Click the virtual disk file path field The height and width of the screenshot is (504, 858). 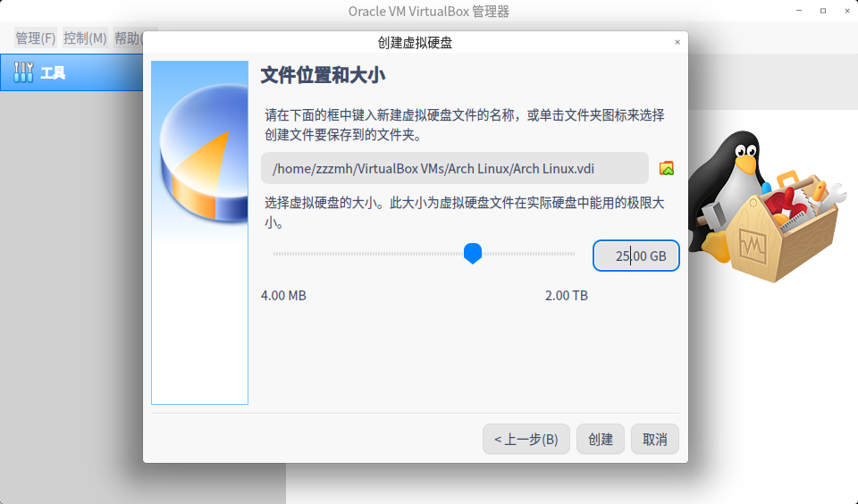pyautogui.click(x=455, y=168)
